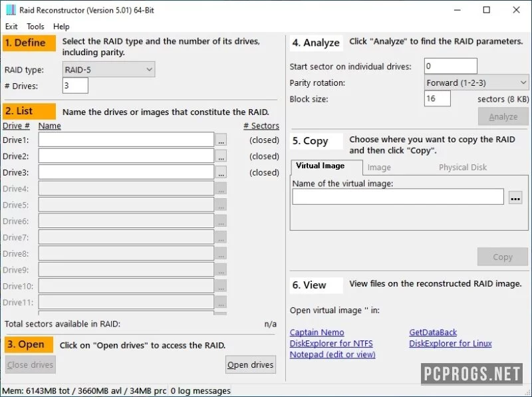Browse for Drive1 with its ellipsis button
The height and width of the screenshot is (397, 532).
point(221,140)
